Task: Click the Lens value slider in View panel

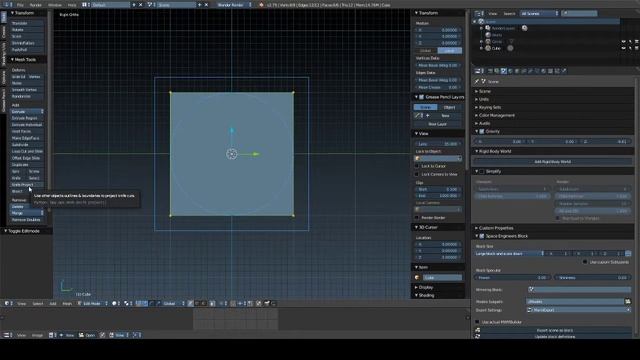Action: [x=438, y=144]
